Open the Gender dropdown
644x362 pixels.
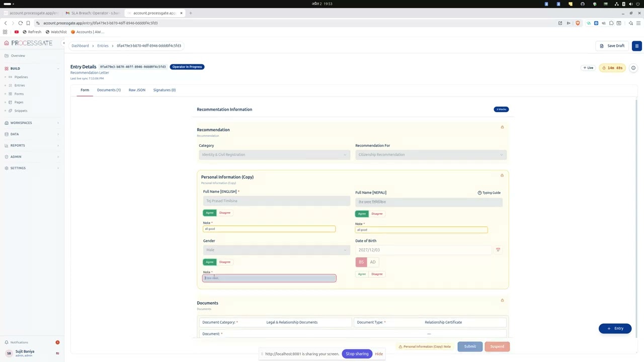pyautogui.click(x=276, y=250)
